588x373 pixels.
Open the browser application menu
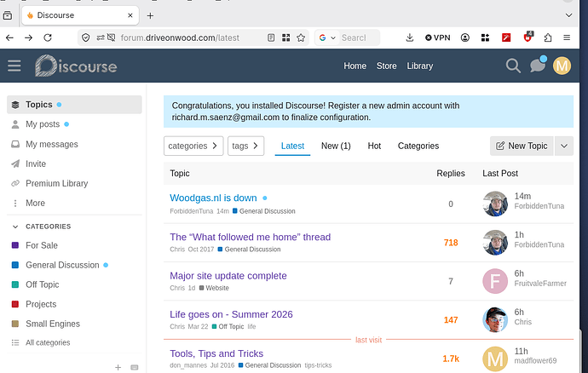[x=567, y=37]
